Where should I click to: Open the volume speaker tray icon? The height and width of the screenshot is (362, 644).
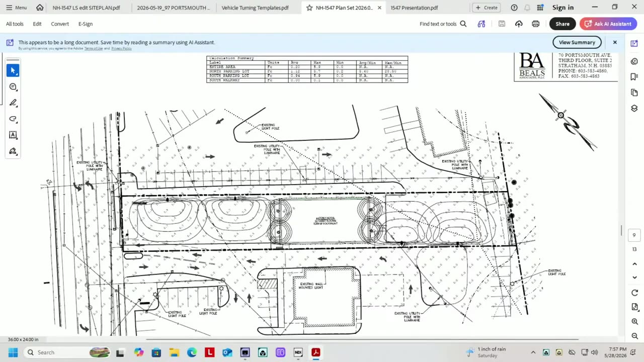[594, 352]
